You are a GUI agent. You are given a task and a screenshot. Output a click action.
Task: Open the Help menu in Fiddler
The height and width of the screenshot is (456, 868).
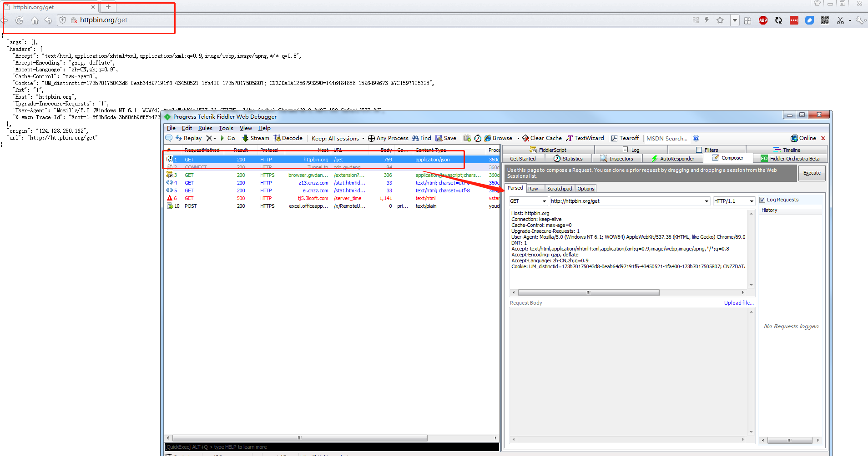[x=264, y=128]
